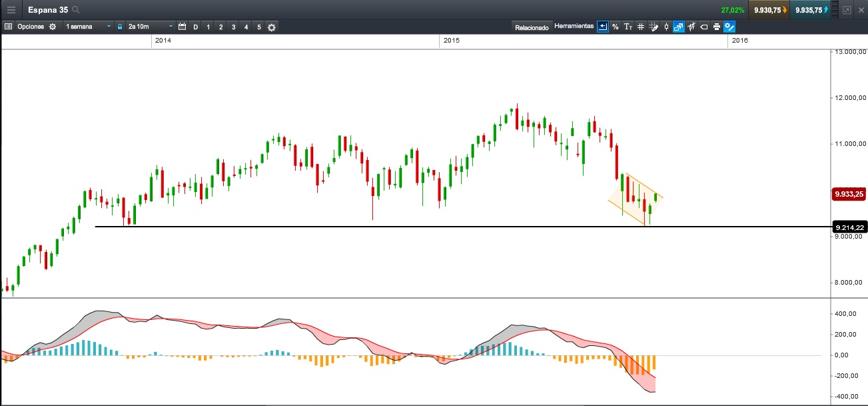Expand the '2a 10m' time range dropdown
This screenshot has height=406, width=868.
tap(150, 27)
